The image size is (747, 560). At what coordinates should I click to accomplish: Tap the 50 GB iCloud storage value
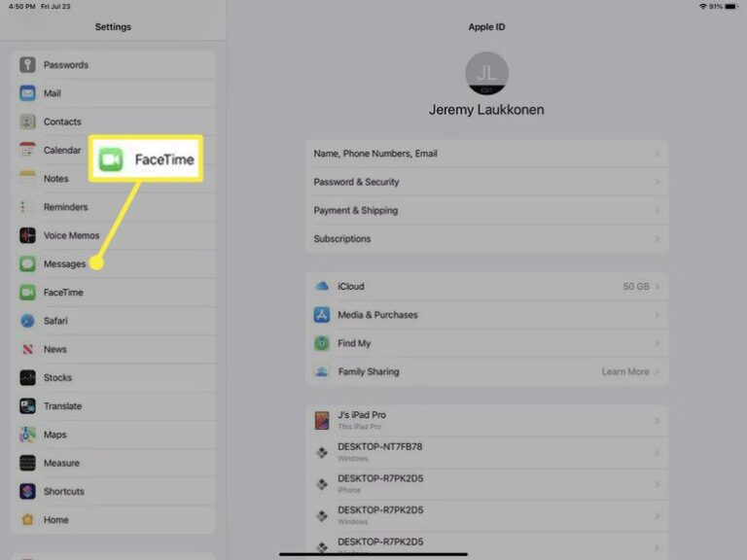click(x=635, y=286)
